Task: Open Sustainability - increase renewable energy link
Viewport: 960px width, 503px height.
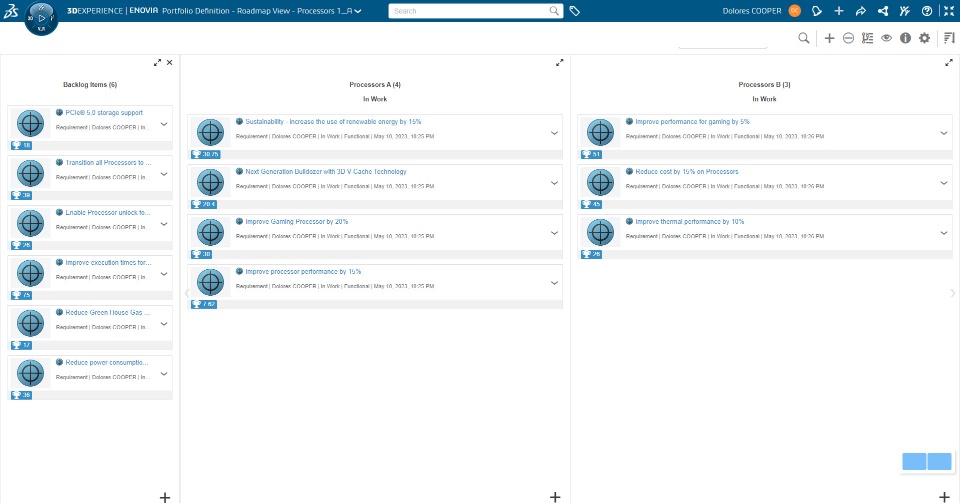Action: click(x=333, y=122)
